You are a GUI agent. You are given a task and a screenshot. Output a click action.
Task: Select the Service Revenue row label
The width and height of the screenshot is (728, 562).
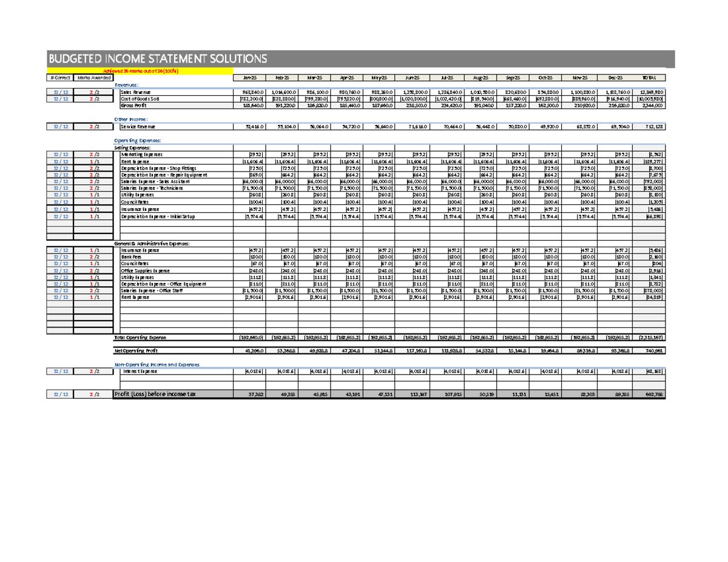click(138, 126)
